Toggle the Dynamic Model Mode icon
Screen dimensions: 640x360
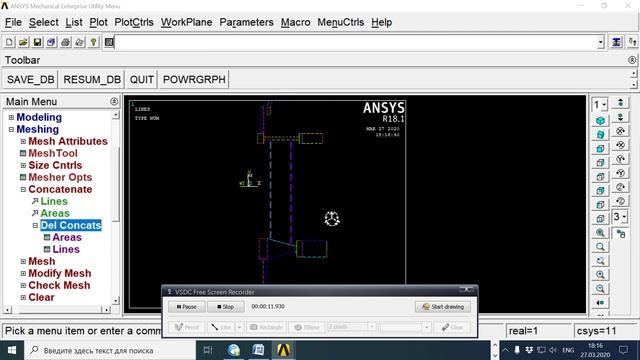point(621,234)
